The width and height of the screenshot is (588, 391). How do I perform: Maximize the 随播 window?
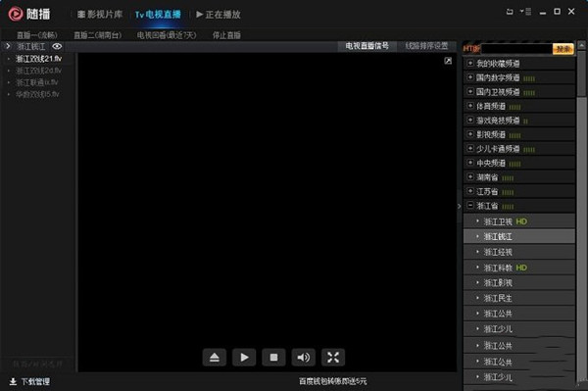point(558,12)
